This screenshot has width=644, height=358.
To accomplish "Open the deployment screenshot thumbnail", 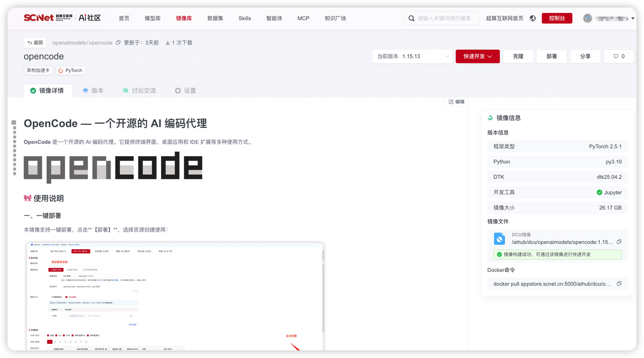I will click(x=176, y=296).
